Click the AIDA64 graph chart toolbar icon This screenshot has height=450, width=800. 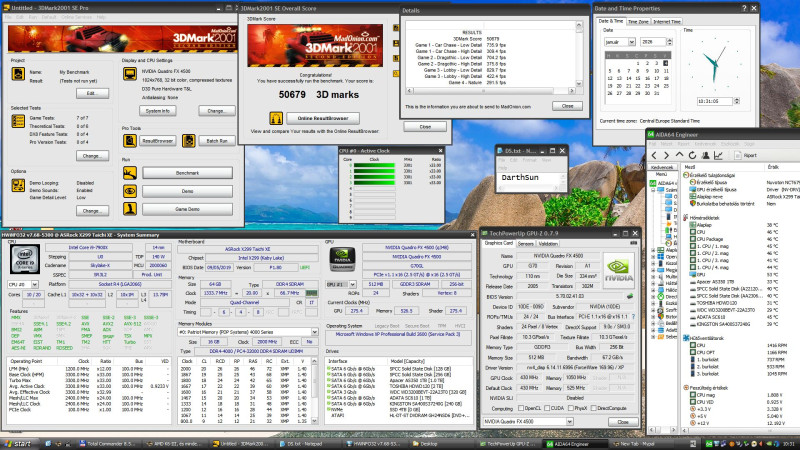coord(718,155)
